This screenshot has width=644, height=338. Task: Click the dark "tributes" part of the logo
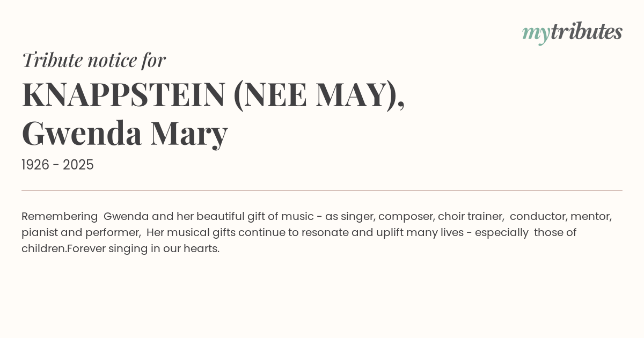[586, 32]
